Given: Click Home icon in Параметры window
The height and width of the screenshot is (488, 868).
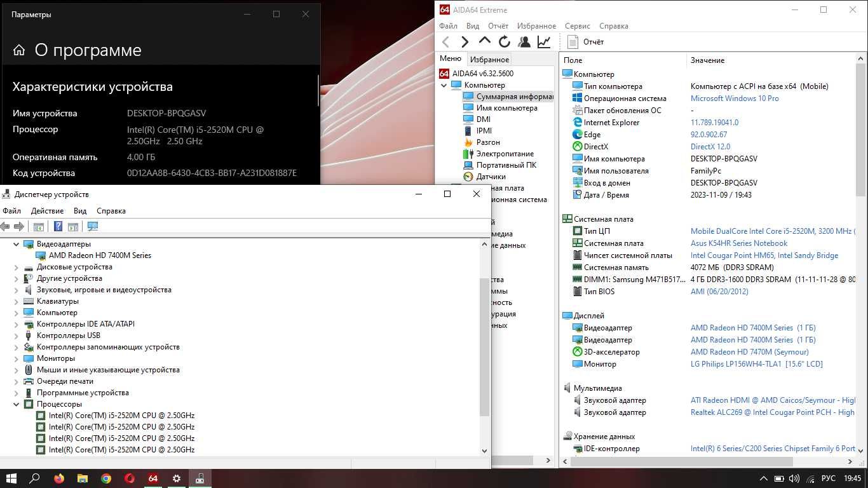Looking at the screenshot, I should [19, 50].
